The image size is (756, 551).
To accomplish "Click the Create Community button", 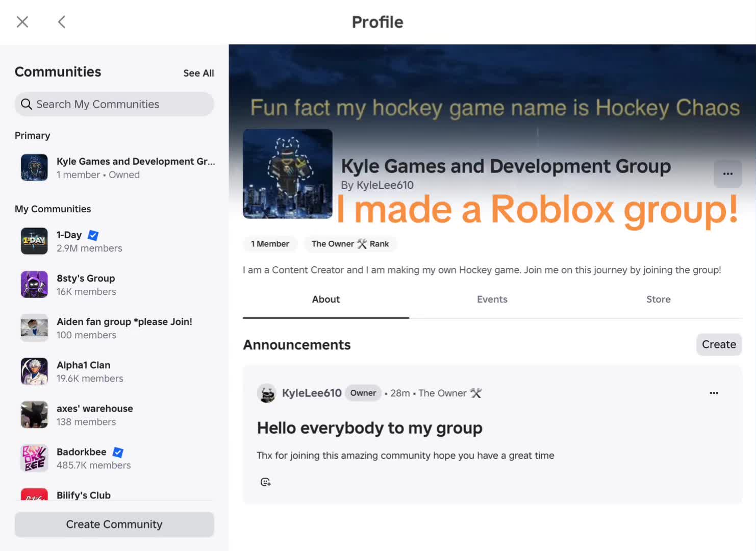I will (114, 524).
